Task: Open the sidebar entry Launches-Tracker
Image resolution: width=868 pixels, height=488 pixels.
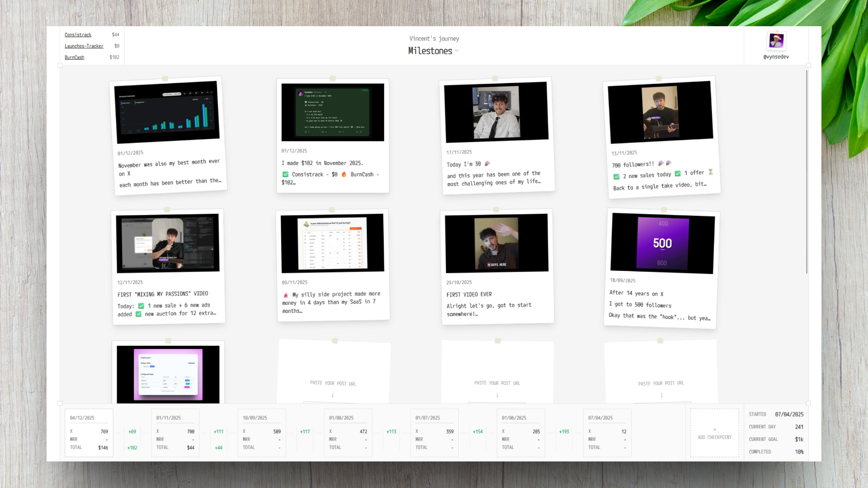Action: (x=84, y=46)
